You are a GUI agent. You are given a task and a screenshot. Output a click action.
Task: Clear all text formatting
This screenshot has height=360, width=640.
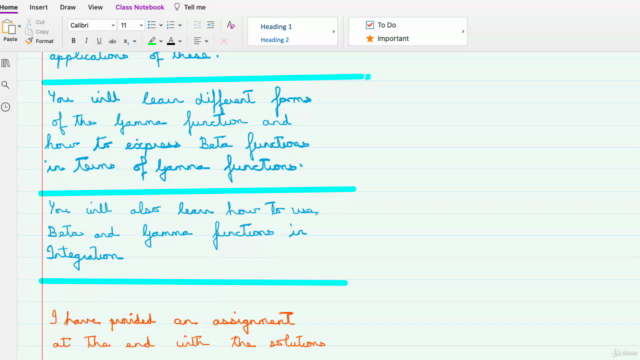pyautogui.click(x=231, y=25)
